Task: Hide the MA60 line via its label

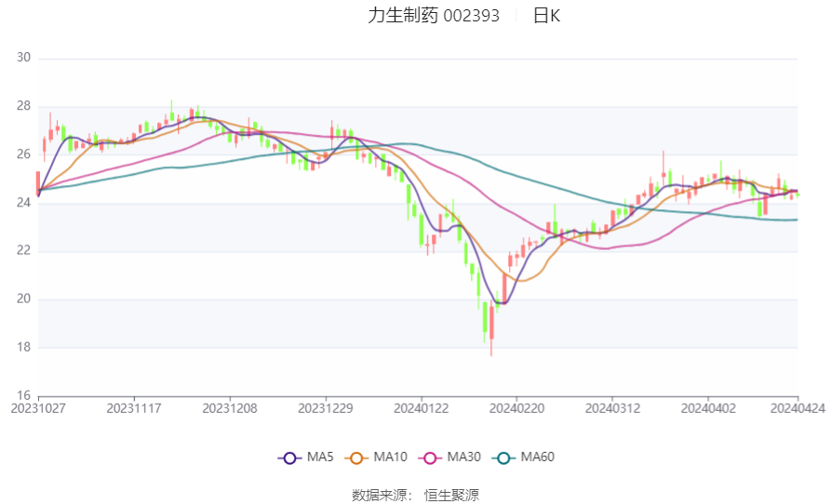Action: pos(537,457)
